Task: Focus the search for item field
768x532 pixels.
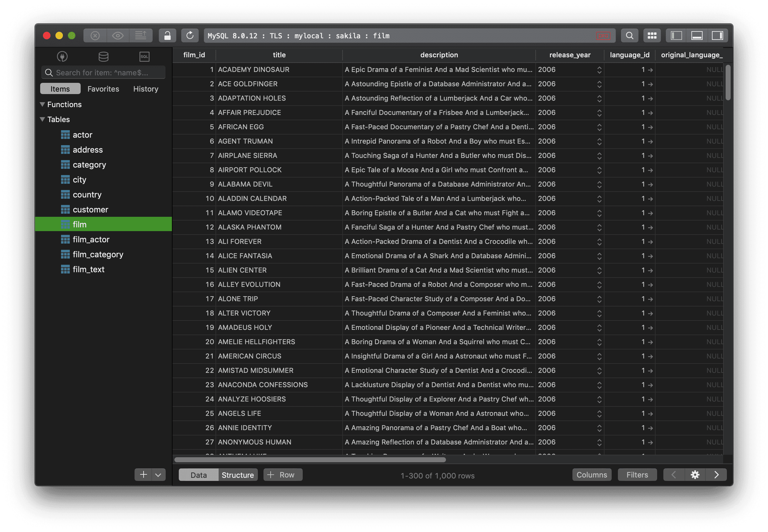Action: click(103, 72)
